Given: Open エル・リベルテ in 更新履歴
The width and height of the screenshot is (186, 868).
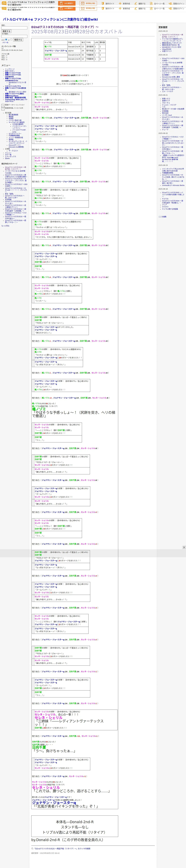Looking at the screenshot, I should (x=167, y=91).
